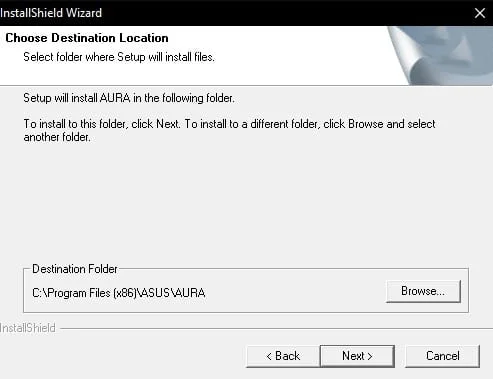Click the separator line beside InstallShield label
This screenshot has height=379, width=493.
[276, 328]
